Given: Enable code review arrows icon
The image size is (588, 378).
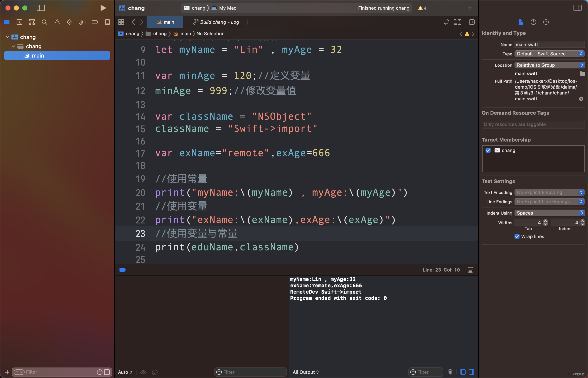Looking at the screenshot, I should pos(446,22).
